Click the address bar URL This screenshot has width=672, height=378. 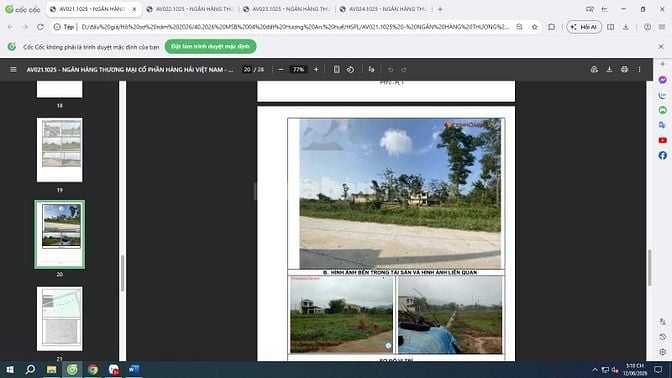pos(295,27)
